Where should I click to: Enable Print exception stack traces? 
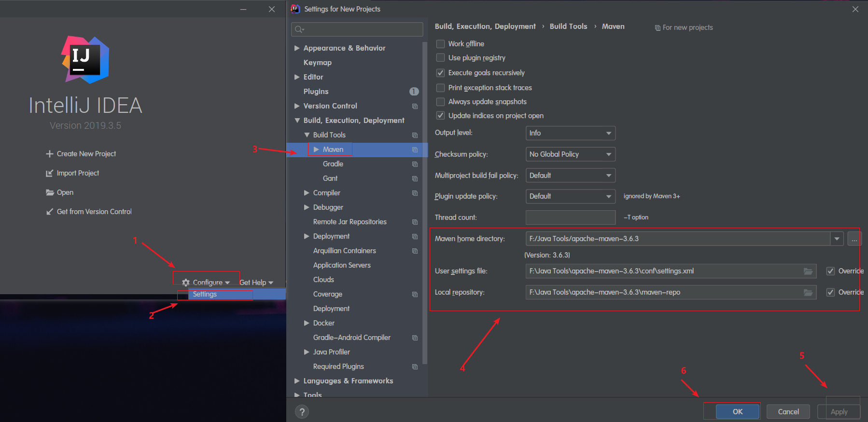tap(440, 88)
